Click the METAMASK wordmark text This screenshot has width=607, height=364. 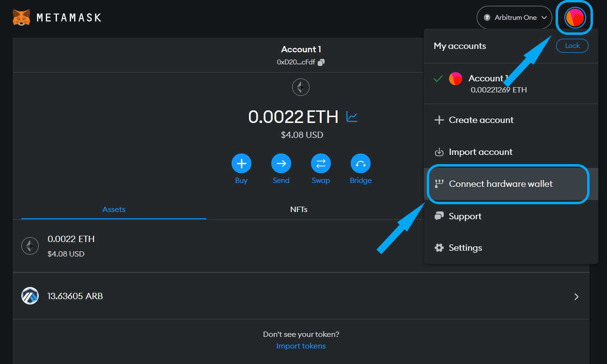pyautogui.click(x=69, y=18)
